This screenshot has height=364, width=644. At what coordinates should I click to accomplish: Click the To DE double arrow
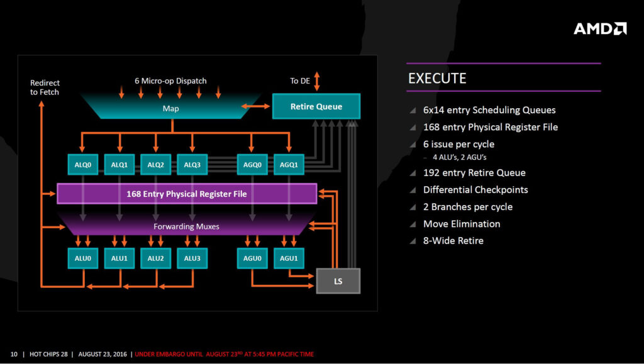pyautogui.click(x=317, y=81)
